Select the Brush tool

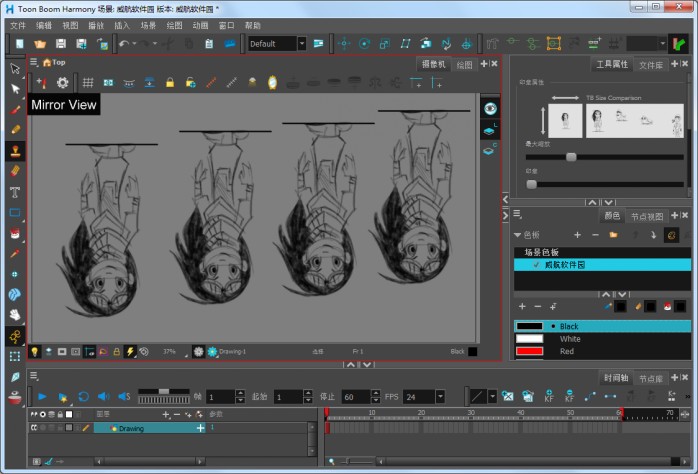[15, 109]
